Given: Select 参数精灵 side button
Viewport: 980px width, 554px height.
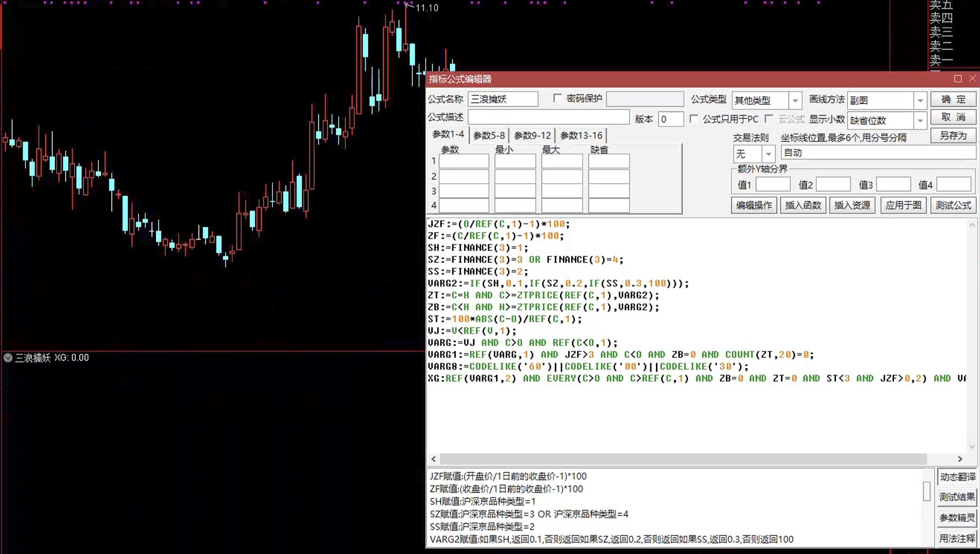Looking at the screenshot, I should coord(957,518).
